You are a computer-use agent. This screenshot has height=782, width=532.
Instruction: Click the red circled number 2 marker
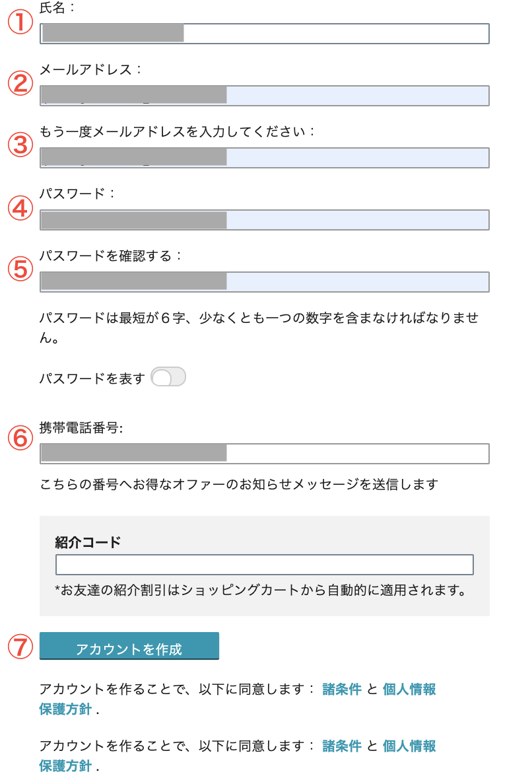[20, 83]
